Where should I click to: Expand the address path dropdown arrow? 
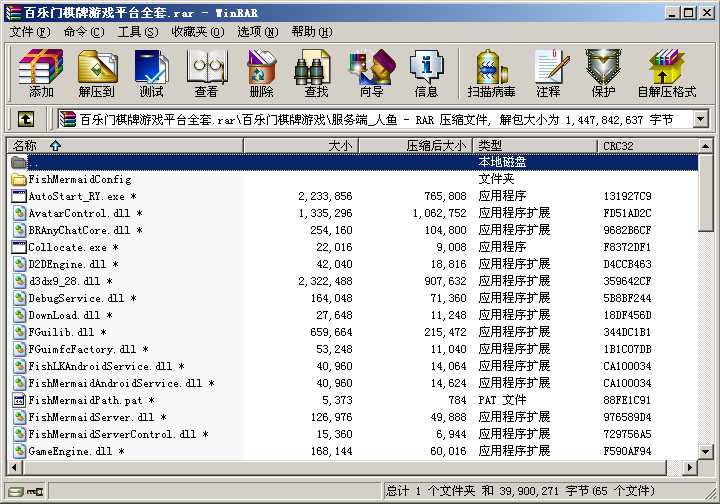(700, 120)
